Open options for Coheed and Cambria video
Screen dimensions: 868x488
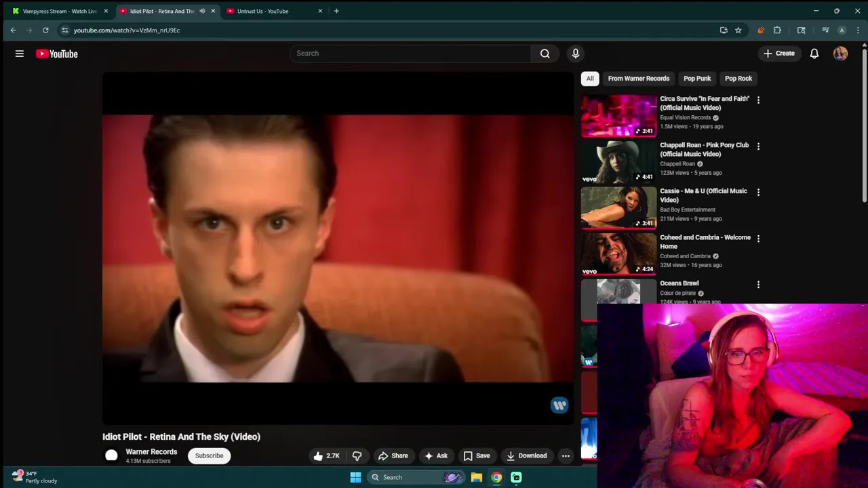tap(758, 238)
